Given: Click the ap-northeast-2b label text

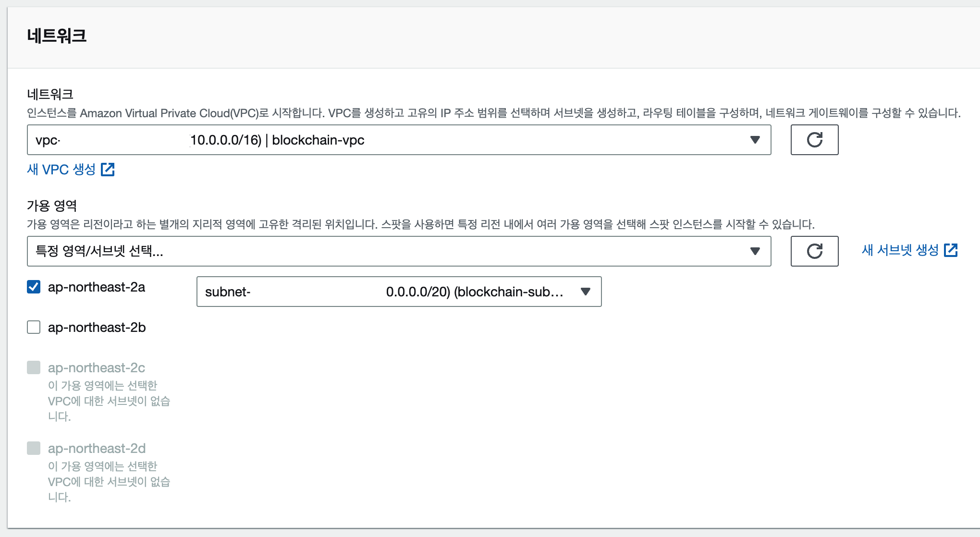Looking at the screenshot, I should 97,328.
